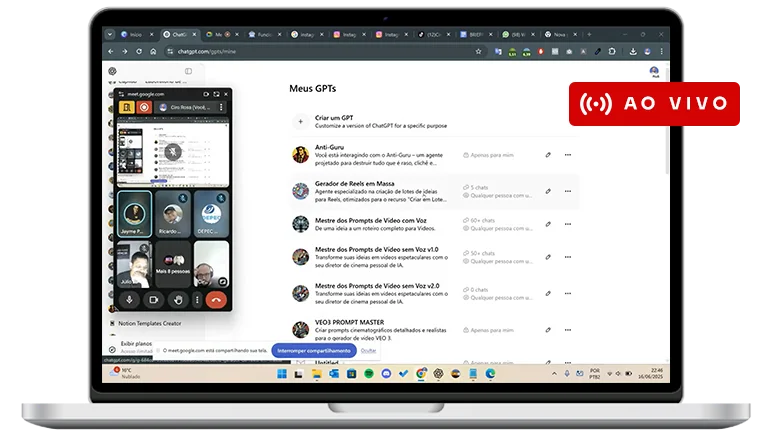Edit Mestre dos Prompts sem Voz v1.0 pencil

click(548, 257)
